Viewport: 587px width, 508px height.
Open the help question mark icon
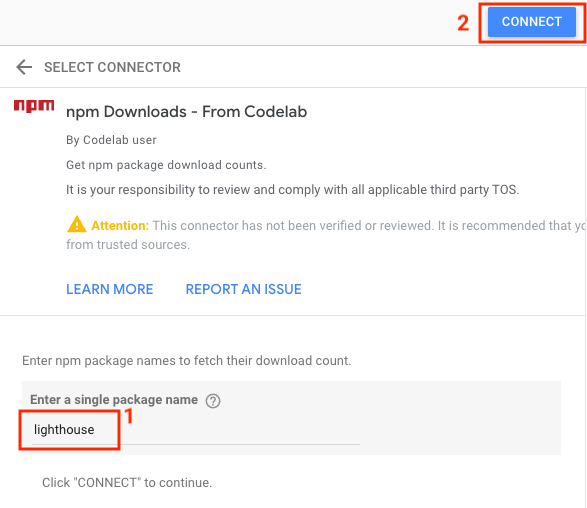pyautogui.click(x=213, y=401)
